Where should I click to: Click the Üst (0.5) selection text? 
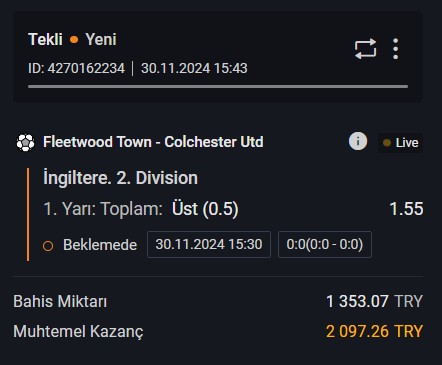(205, 209)
